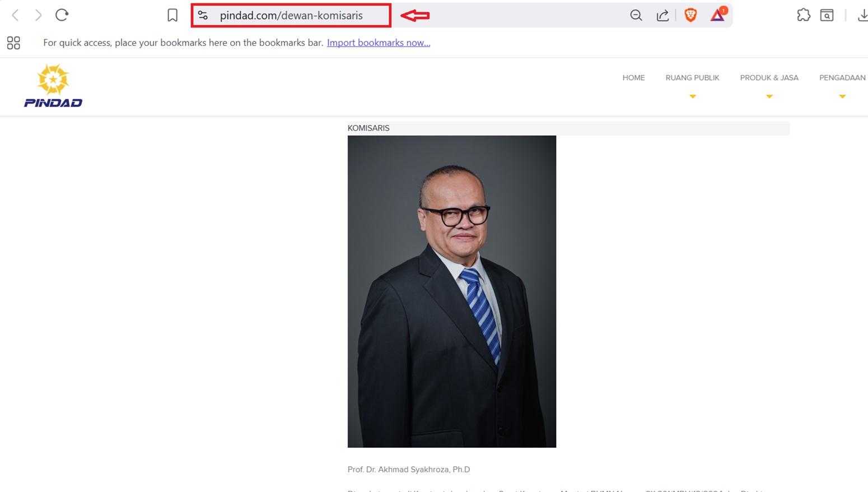Click Import bookmarks now link
868x492 pixels.
(x=379, y=43)
